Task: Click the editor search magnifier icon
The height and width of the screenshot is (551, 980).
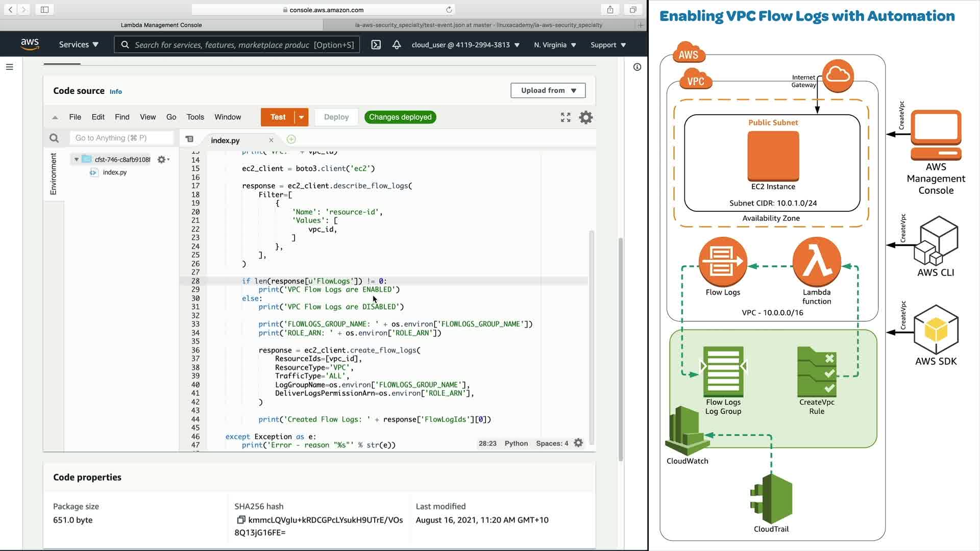Action: (54, 138)
